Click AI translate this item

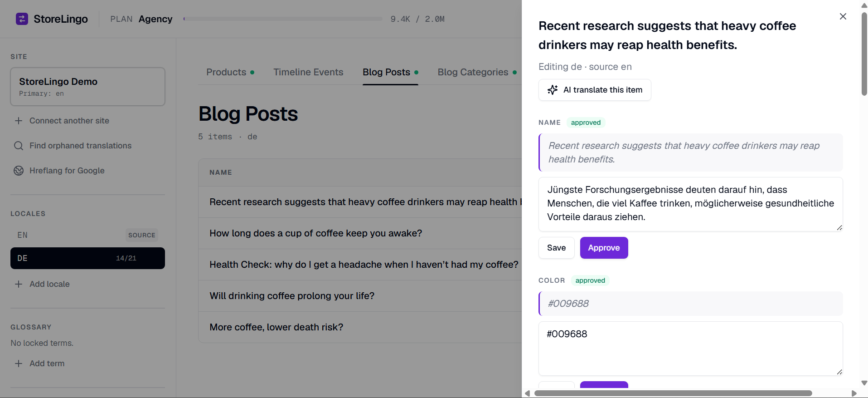coord(595,90)
